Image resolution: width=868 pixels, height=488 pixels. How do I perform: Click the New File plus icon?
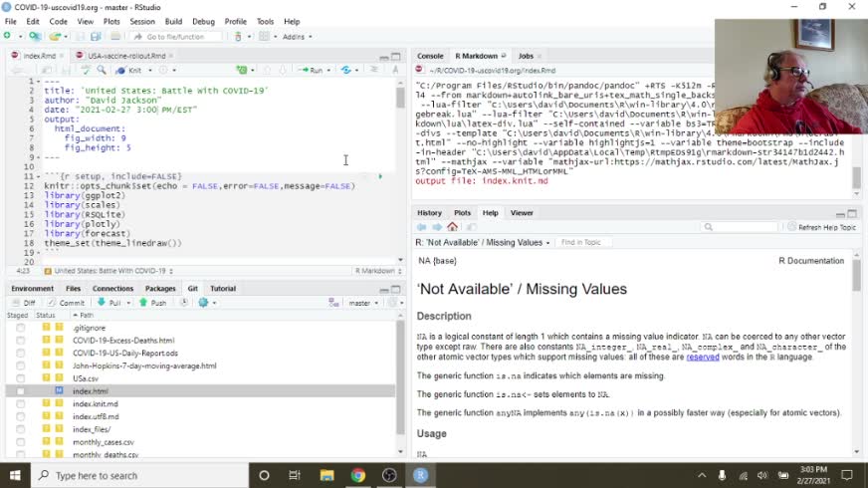(7, 36)
